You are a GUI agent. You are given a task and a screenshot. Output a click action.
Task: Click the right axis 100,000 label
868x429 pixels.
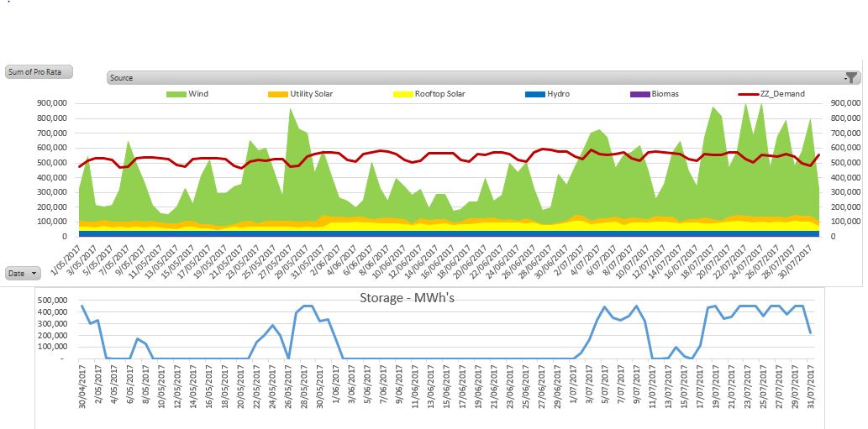point(845,222)
